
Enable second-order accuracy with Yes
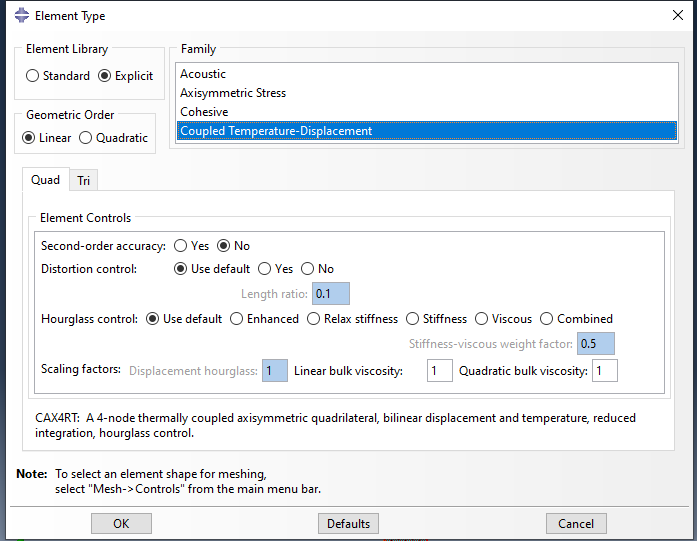point(181,245)
